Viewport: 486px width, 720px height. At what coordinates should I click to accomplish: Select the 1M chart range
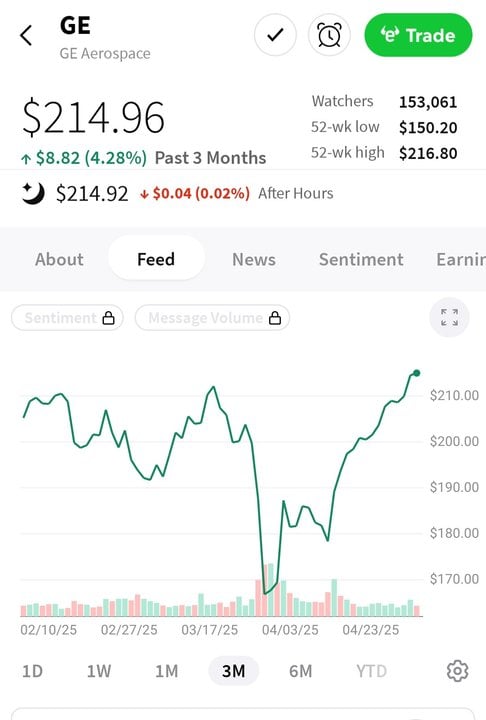click(166, 671)
